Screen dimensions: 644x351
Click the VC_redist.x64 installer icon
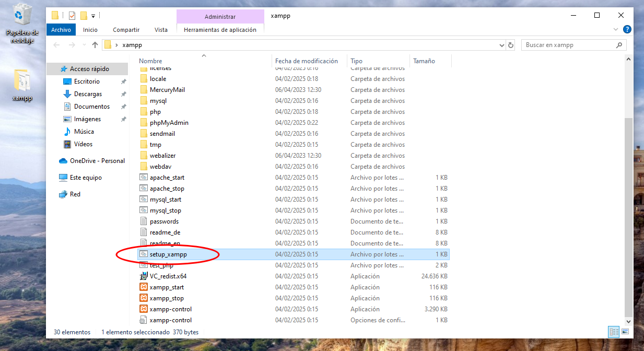pos(144,276)
